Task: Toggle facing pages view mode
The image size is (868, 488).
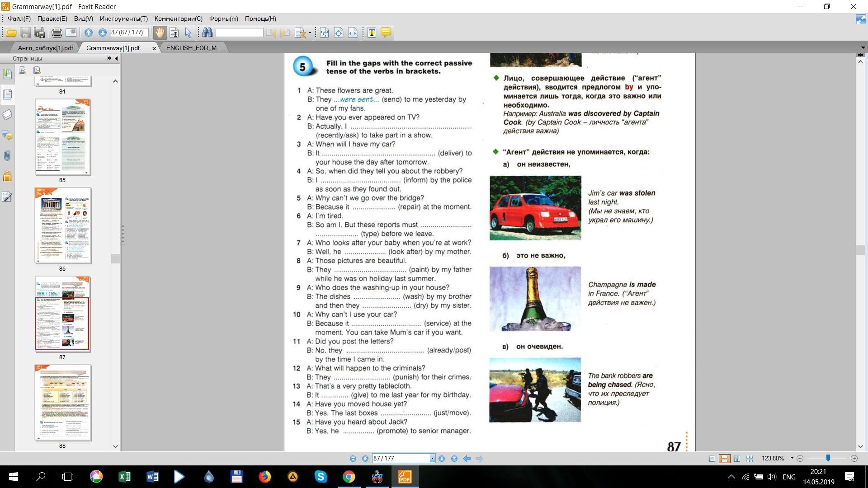Action: click(737, 459)
